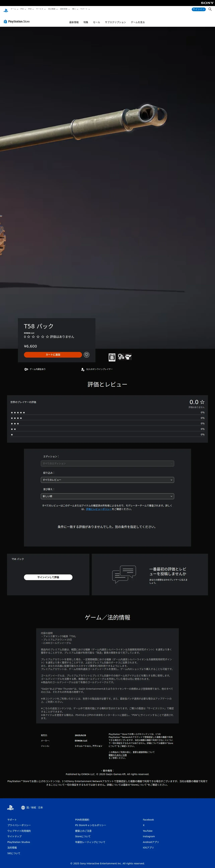Viewport: 215px width, 868px height.
Task: Open the 特集 store tab
Action: (x=86, y=22)
